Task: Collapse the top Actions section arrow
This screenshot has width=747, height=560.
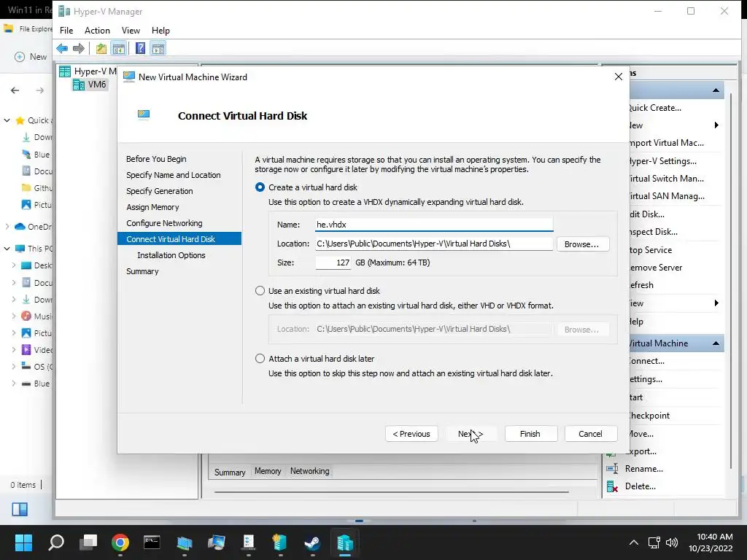Action: click(x=716, y=90)
